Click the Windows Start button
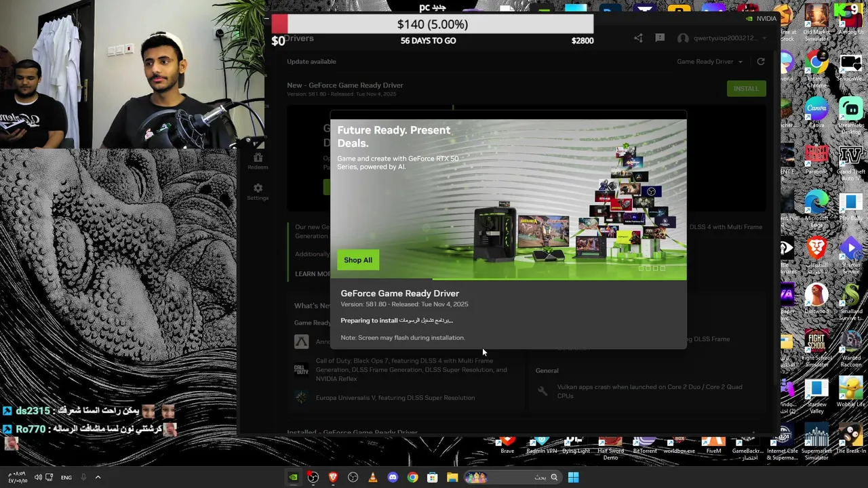The image size is (868, 488). click(x=573, y=477)
